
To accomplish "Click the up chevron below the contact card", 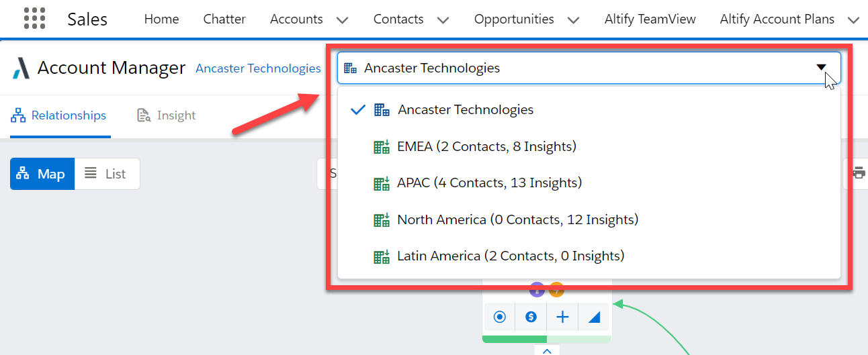I will (547, 350).
